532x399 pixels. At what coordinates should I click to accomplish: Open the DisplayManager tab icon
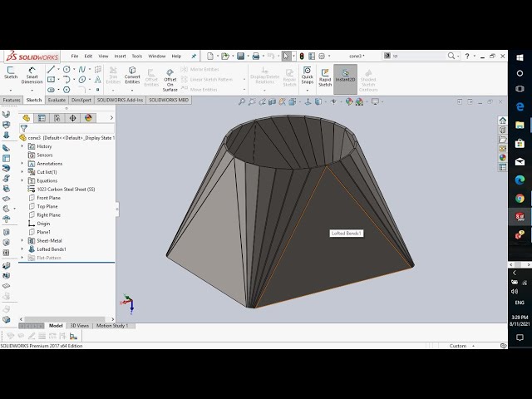[88, 118]
